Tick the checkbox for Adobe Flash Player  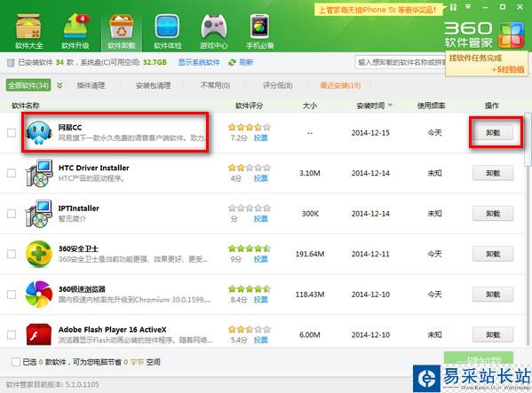(12, 334)
